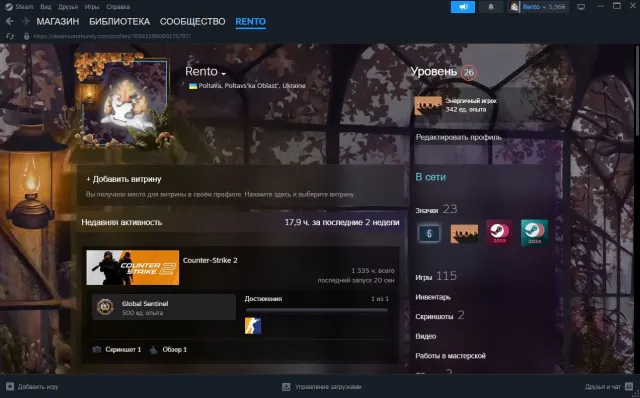The height and width of the screenshot is (398, 640).
Task: Click the level 26 badge circle
Action: (x=469, y=73)
